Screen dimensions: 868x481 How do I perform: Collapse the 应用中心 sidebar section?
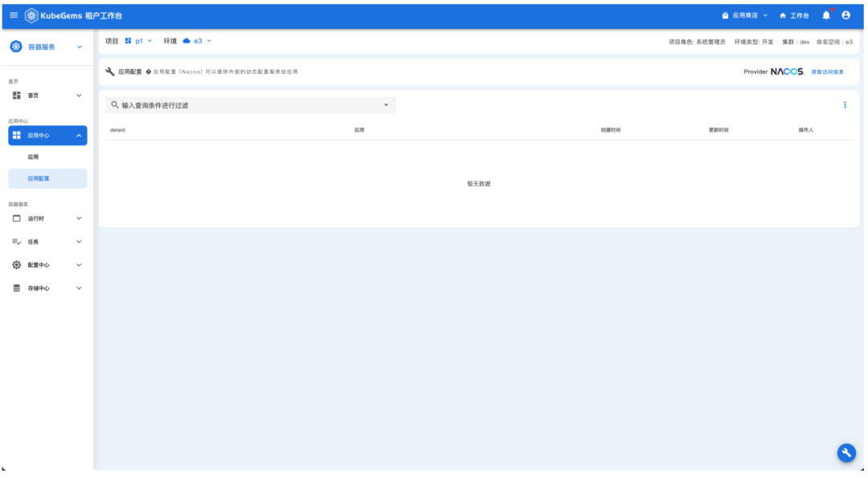pyautogui.click(x=79, y=136)
